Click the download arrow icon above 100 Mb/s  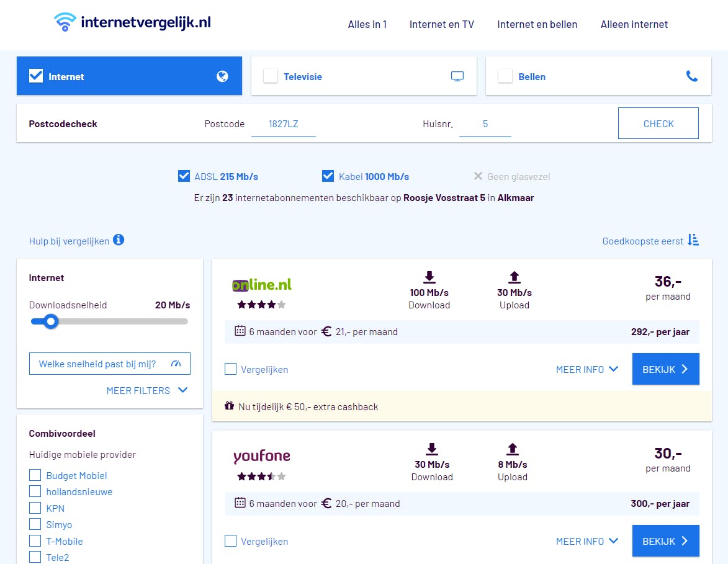click(429, 277)
